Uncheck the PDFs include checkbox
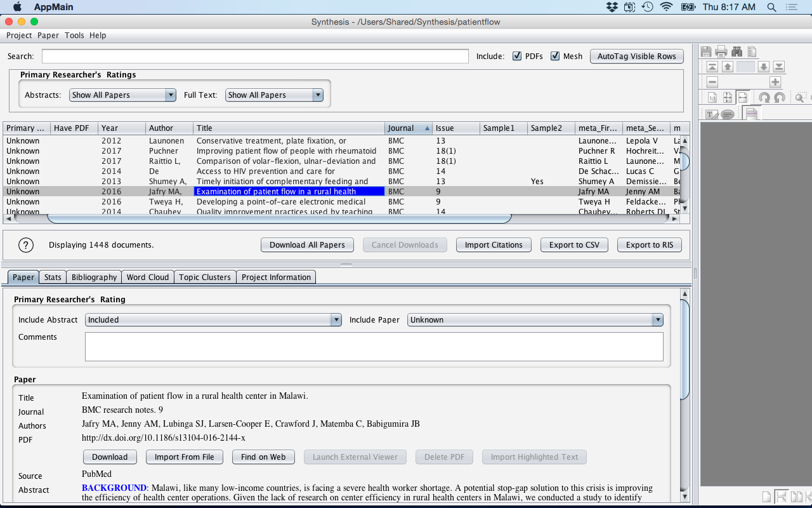 coord(517,56)
